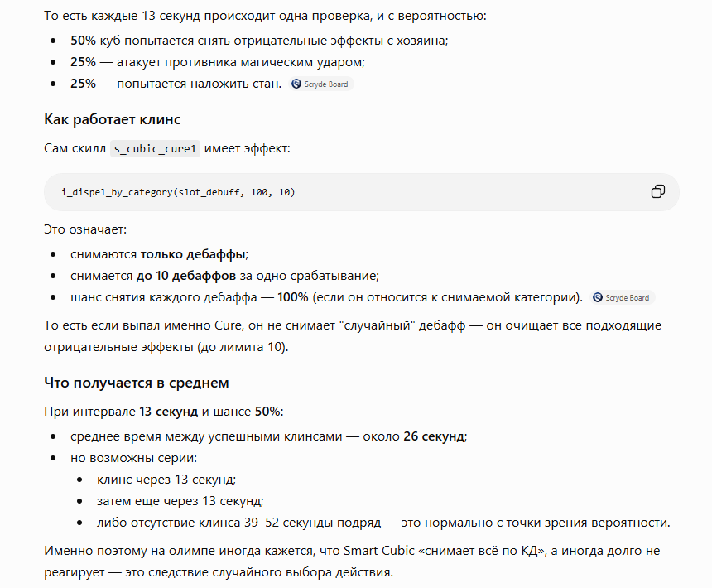Image resolution: width=712 pixels, height=588 pixels.
Task: Click the bold 13 секунд in При интервале
Action: click(168, 412)
